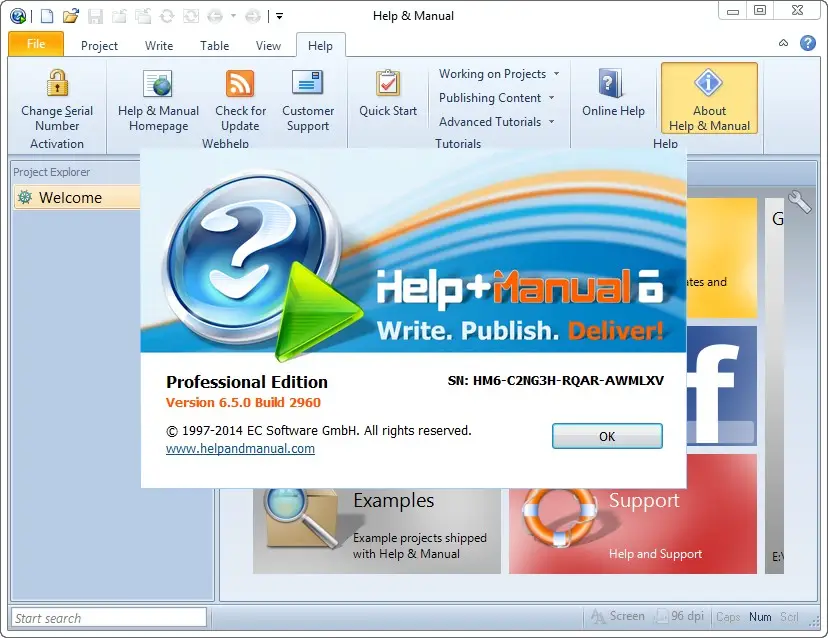Screen dimensions: 828x638
Task: Click the New document icon in quick access toolbar
Action: (47, 16)
